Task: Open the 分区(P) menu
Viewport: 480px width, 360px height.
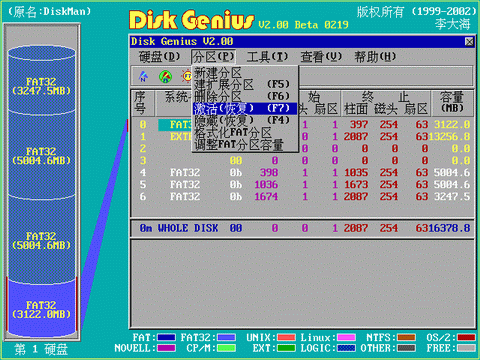Action: [x=213, y=57]
